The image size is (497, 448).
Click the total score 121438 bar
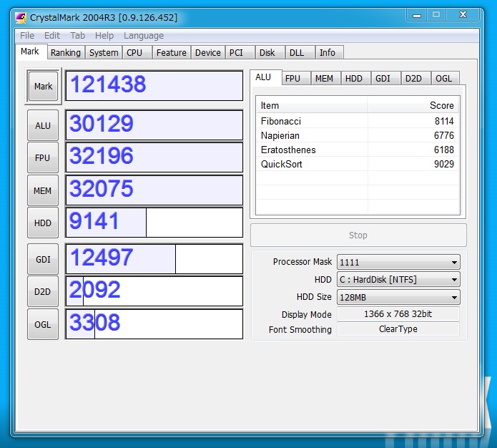coord(154,86)
